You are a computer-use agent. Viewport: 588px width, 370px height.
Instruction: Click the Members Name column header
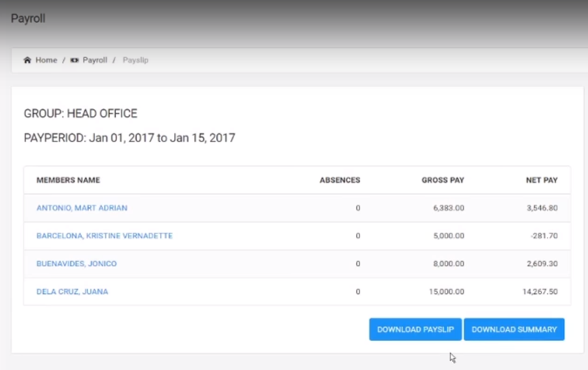68,180
